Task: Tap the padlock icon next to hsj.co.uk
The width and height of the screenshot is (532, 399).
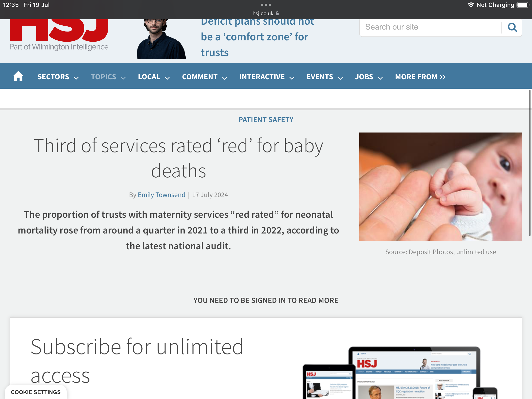Action: click(277, 13)
